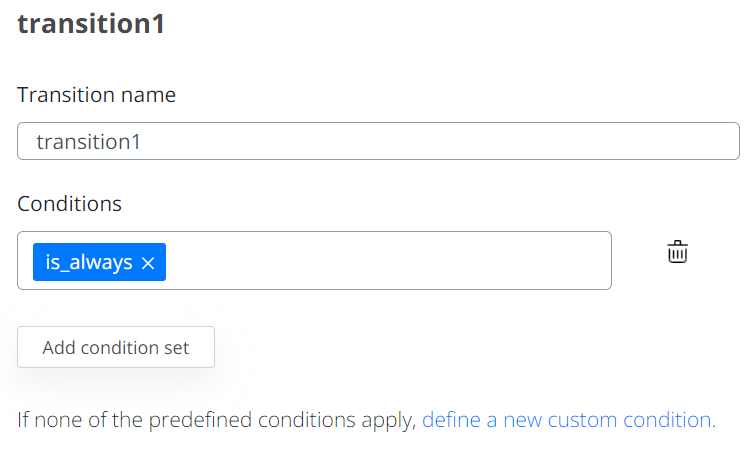755x450 pixels.
Task: Open the define a new custom condition link
Action: coord(568,420)
